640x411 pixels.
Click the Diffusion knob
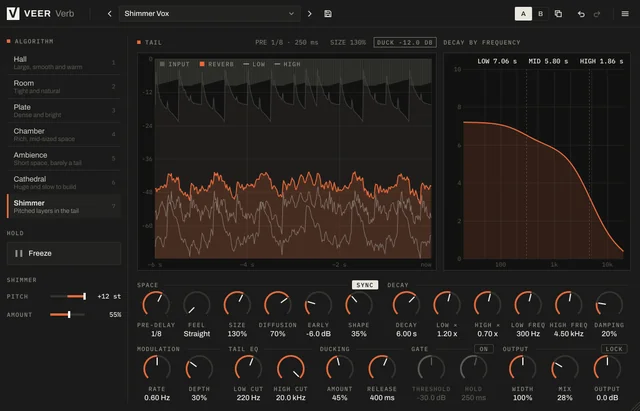click(x=277, y=304)
